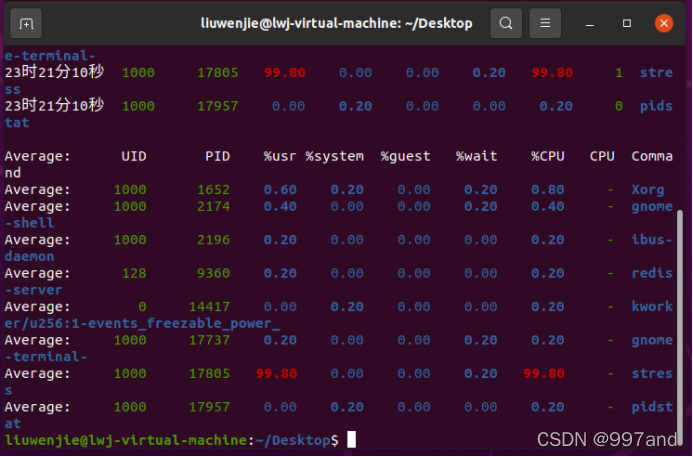
Task: Click PID 2196 for ibus-daemon
Action: [x=213, y=240]
